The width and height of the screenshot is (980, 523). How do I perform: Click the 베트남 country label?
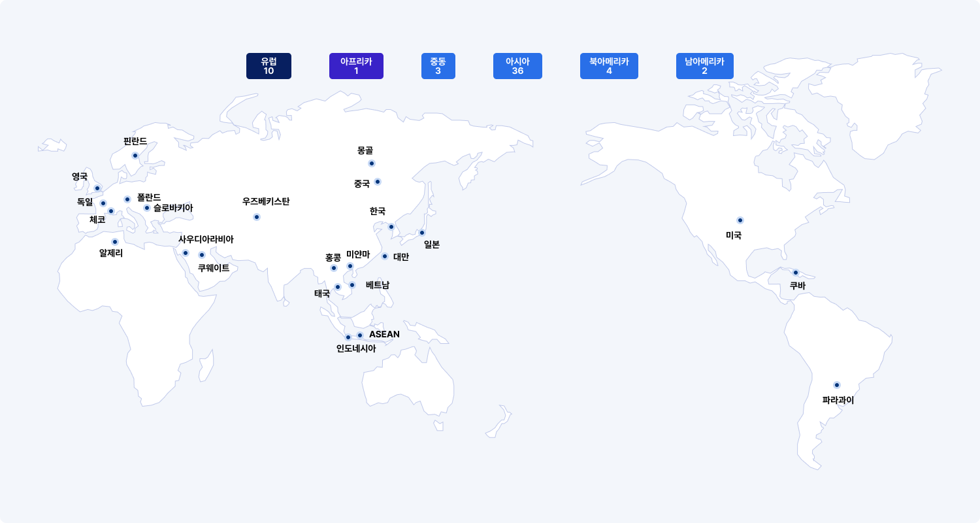378,285
